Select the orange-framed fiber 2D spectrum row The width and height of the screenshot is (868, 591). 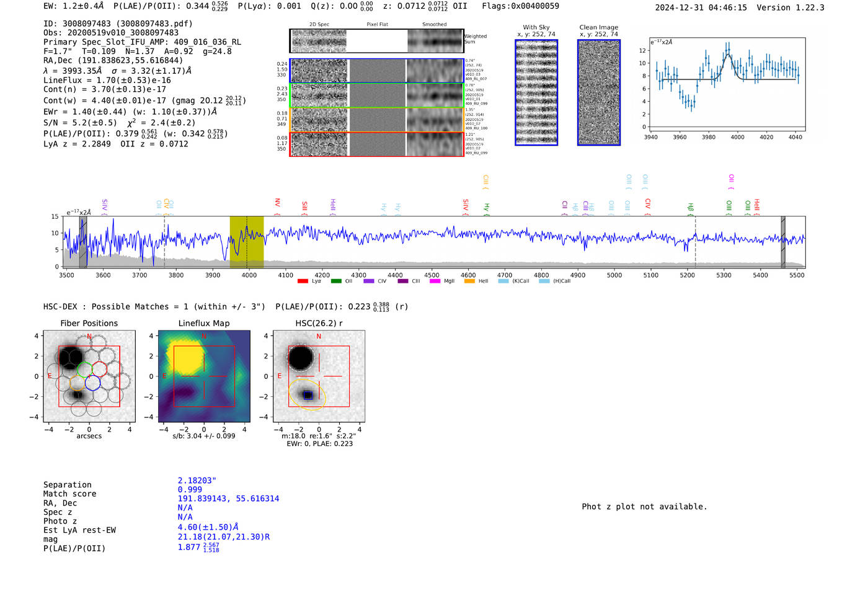(377, 120)
